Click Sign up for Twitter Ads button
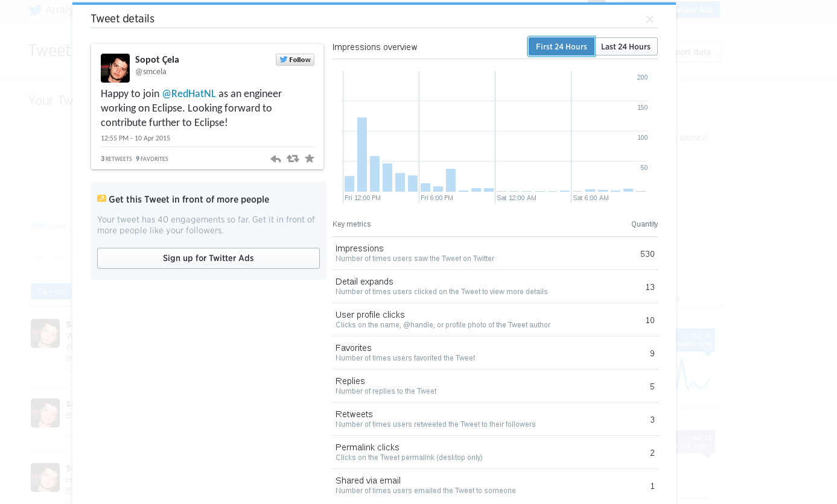 [208, 258]
